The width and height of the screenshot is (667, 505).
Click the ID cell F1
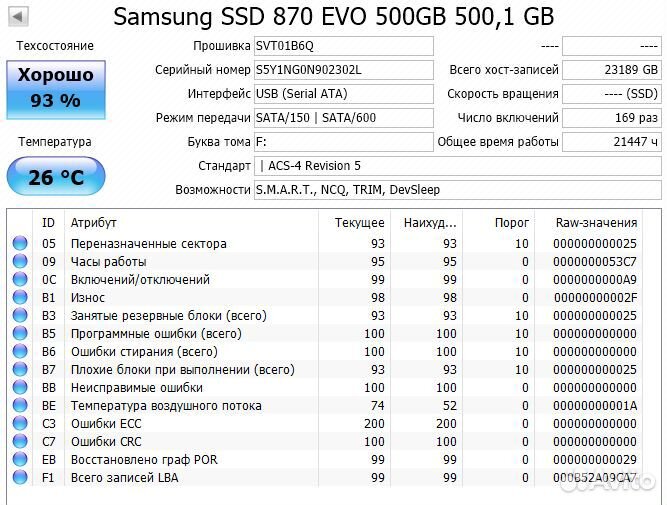tap(48, 478)
